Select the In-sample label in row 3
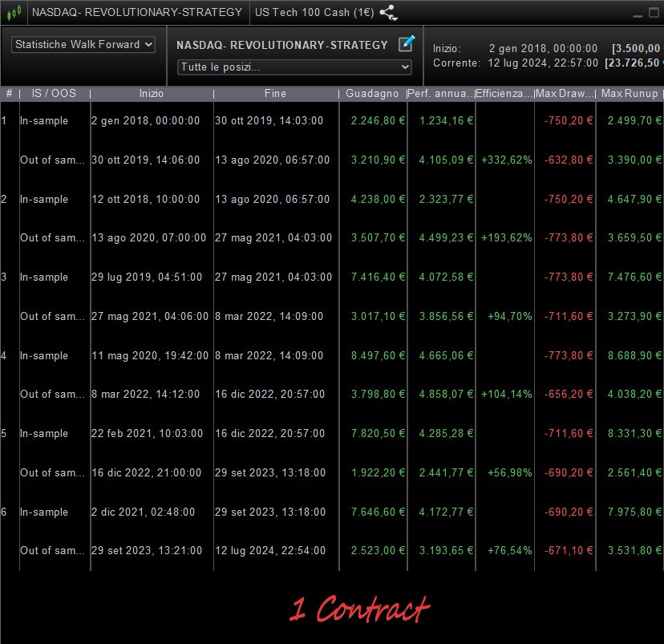The height and width of the screenshot is (644, 664). [x=44, y=277]
